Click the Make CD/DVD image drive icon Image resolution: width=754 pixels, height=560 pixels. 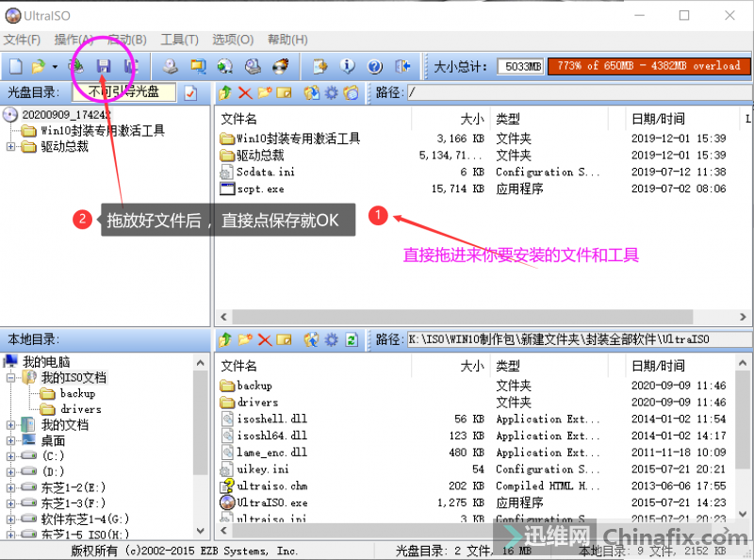click(x=171, y=66)
